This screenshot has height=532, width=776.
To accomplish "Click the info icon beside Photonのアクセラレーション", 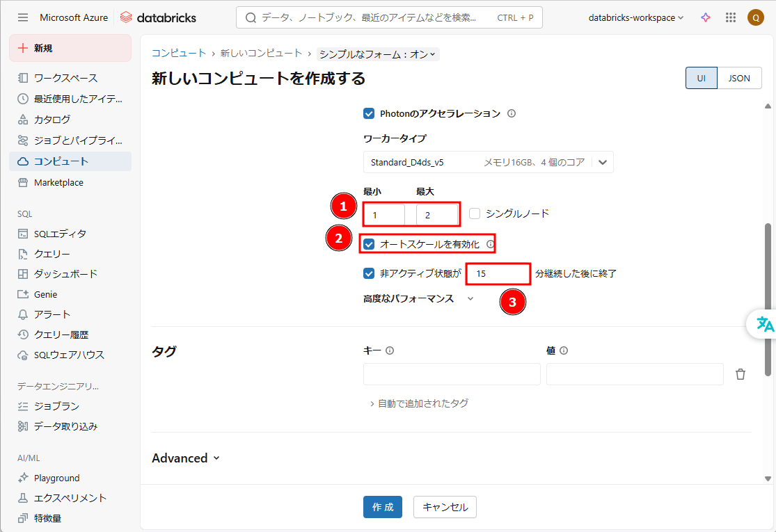I will pos(512,113).
